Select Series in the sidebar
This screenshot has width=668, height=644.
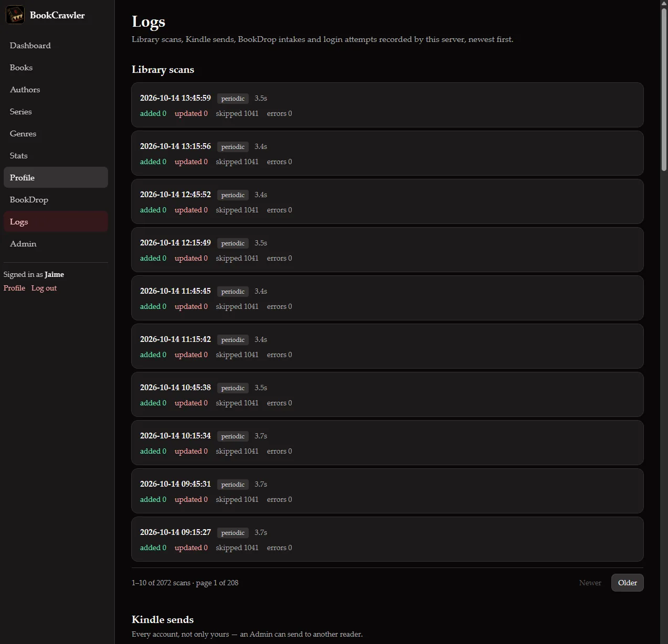56,112
